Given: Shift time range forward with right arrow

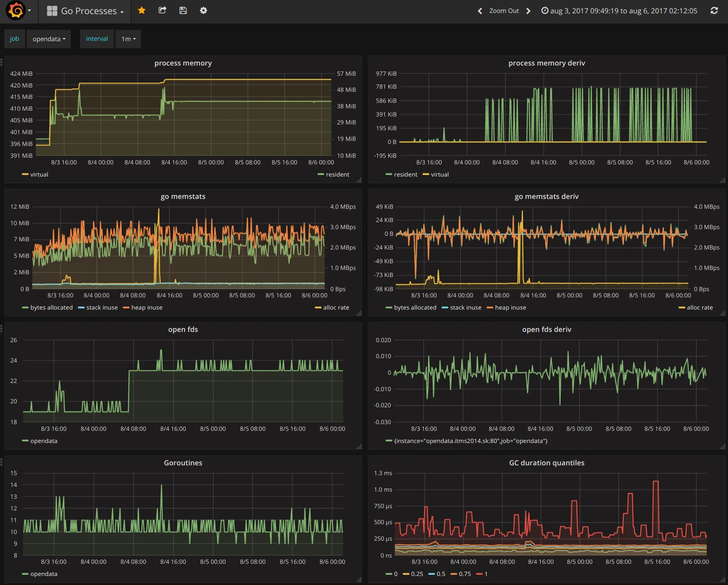Looking at the screenshot, I should [528, 11].
